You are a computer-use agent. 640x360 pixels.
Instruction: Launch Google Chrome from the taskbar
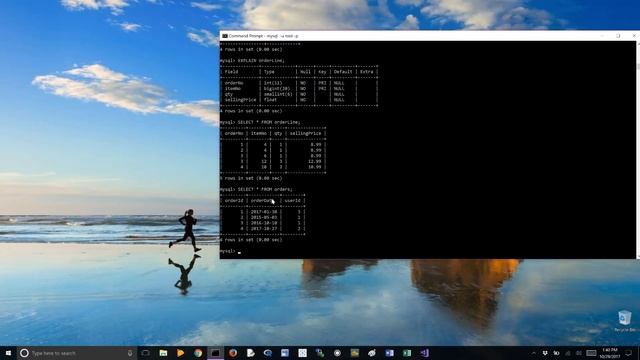coord(198,353)
